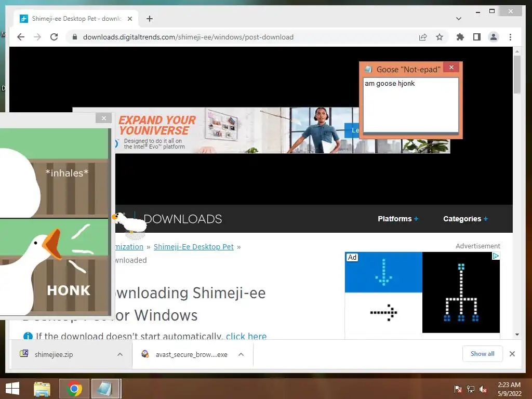
Task: Close the Shimeji-ee Desktop Pet tab
Action: 129,19
